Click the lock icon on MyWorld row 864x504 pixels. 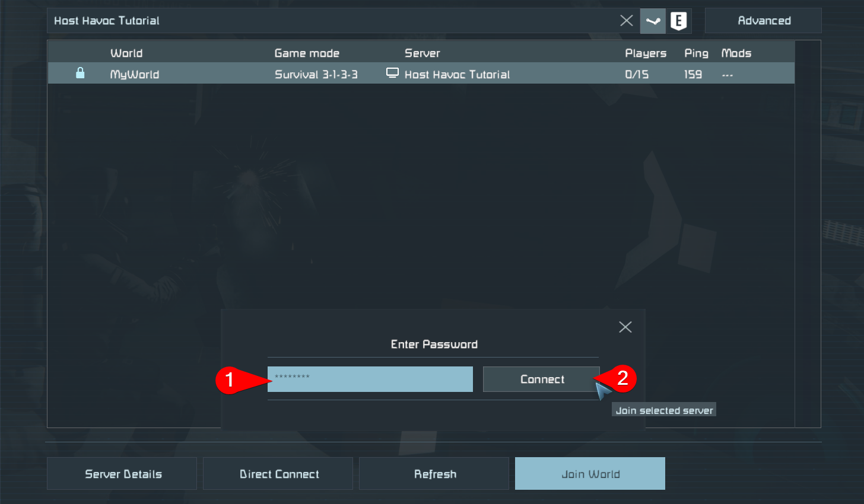click(80, 73)
